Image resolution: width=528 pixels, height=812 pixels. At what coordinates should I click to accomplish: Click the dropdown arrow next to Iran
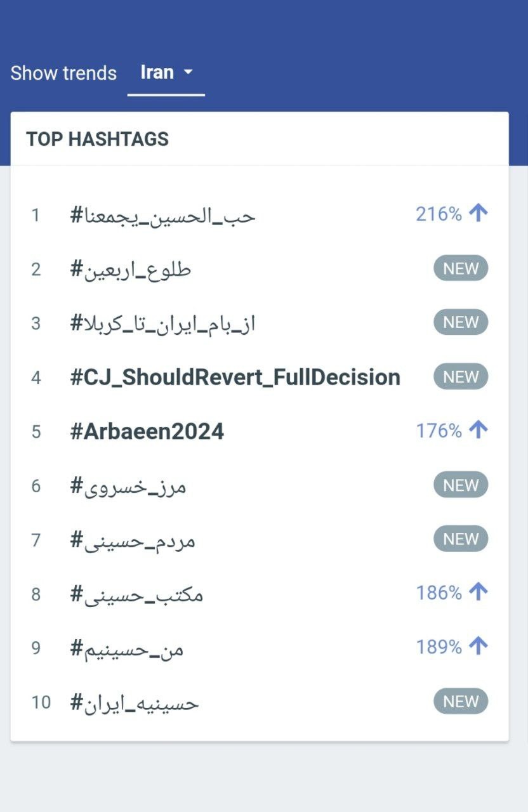click(x=188, y=72)
